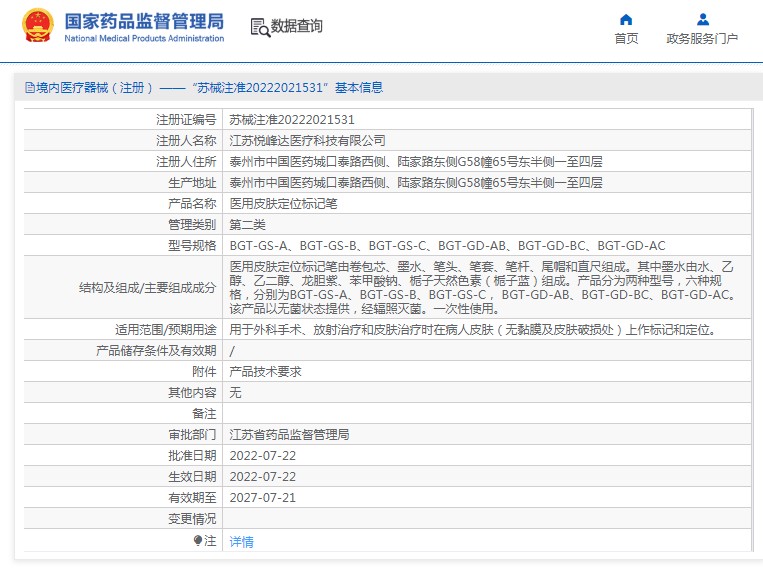Click the 型号规格 value starting with BGT-GS-A
This screenshot has height=568, width=763.
(447, 245)
